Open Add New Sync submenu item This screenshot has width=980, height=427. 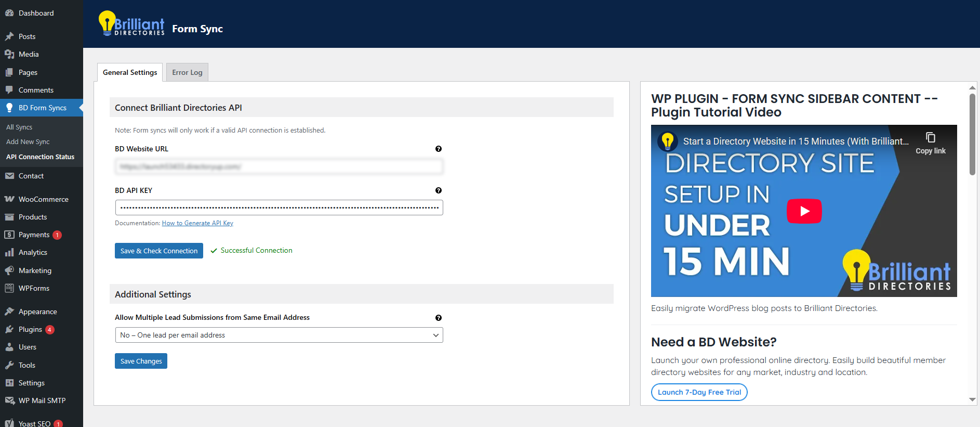tap(28, 141)
